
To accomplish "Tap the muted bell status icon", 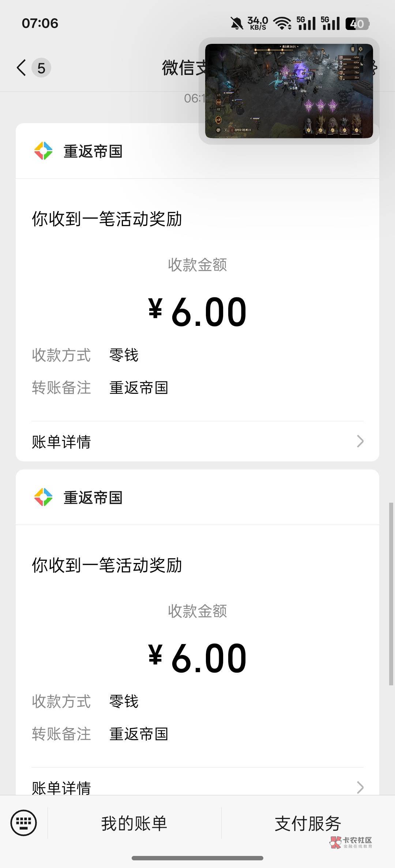I will pyautogui.click(x=237, y=24).
